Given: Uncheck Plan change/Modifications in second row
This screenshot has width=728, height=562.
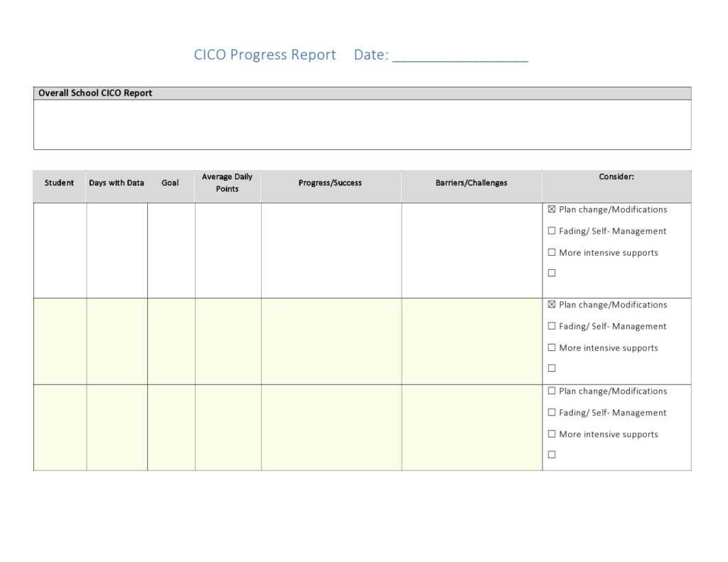Looking at the screenshot, I should click(552, 304).
